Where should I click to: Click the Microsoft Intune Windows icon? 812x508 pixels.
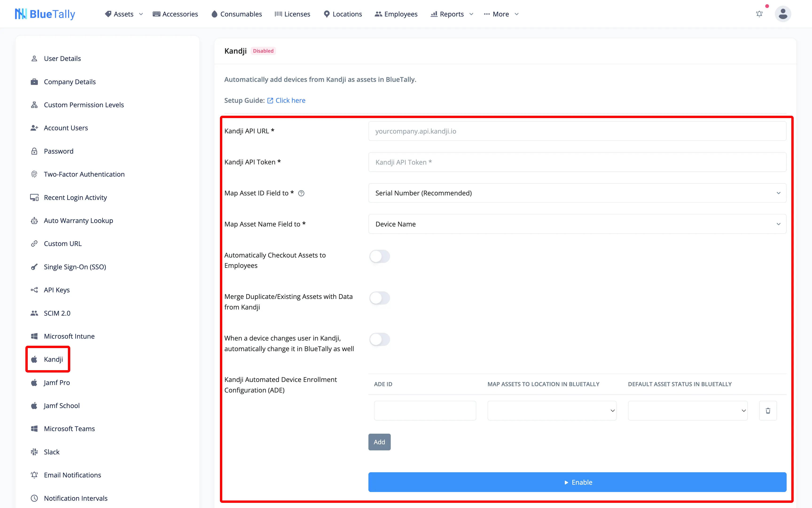tap(34, 336)
